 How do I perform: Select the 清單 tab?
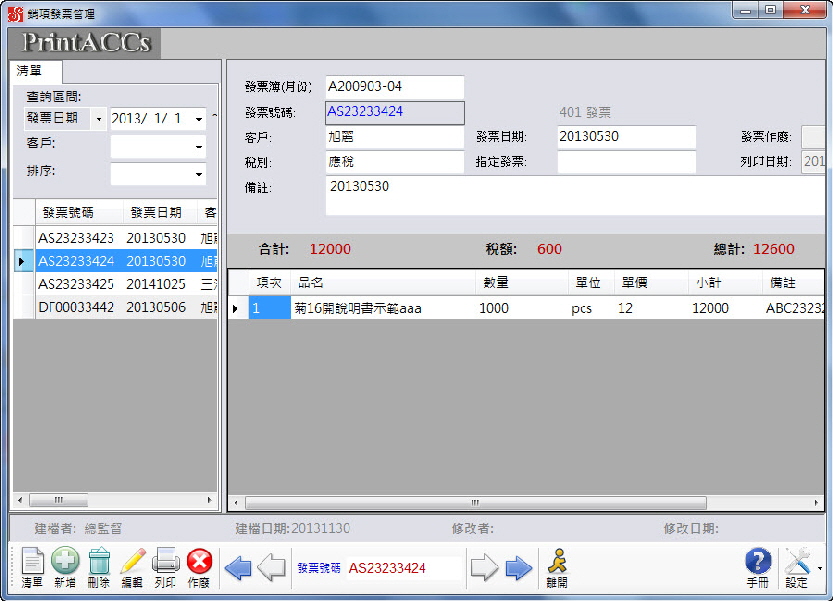[37, 72]
